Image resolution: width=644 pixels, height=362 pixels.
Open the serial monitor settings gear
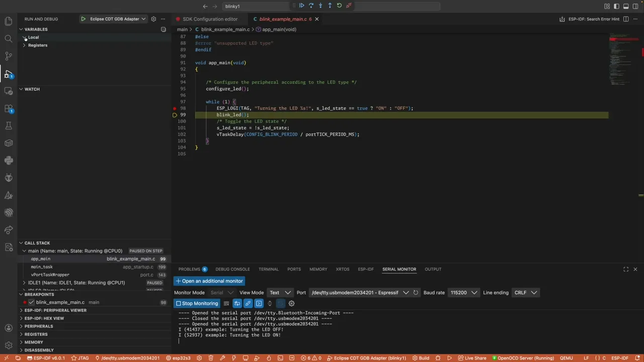coord(291,304)
